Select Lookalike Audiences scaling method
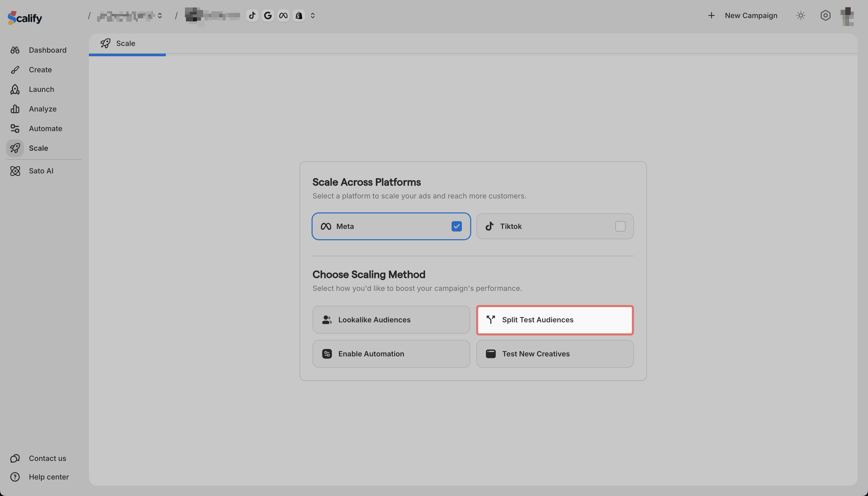This screenshot has height=496, width=868. coord(391,320)
